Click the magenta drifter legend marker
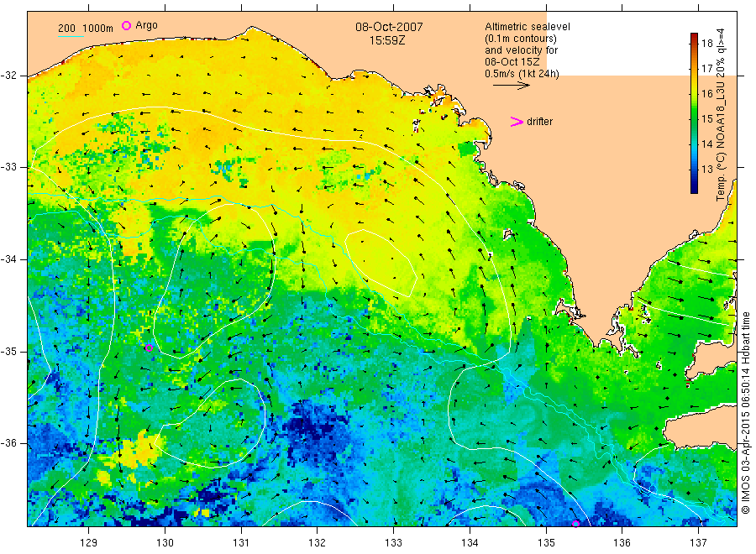756x554 pixels. tap(517, 122)
